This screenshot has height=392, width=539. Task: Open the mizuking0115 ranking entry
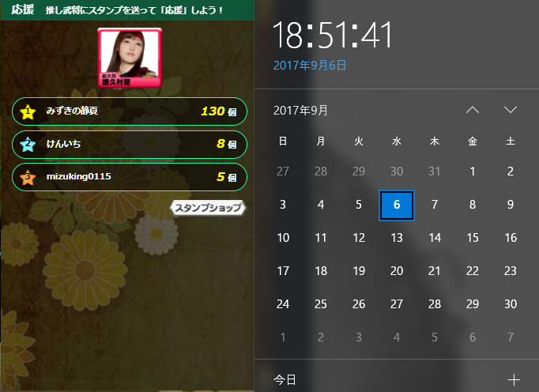130,177
